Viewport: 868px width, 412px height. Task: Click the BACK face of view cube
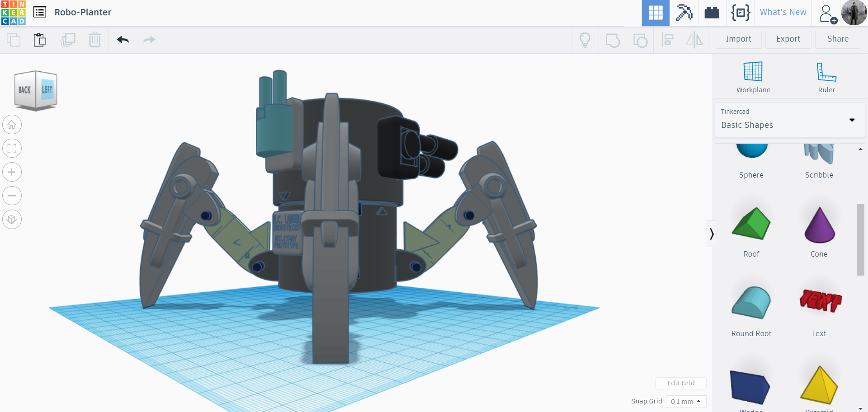pyautogui.click(x=25, y=90)
